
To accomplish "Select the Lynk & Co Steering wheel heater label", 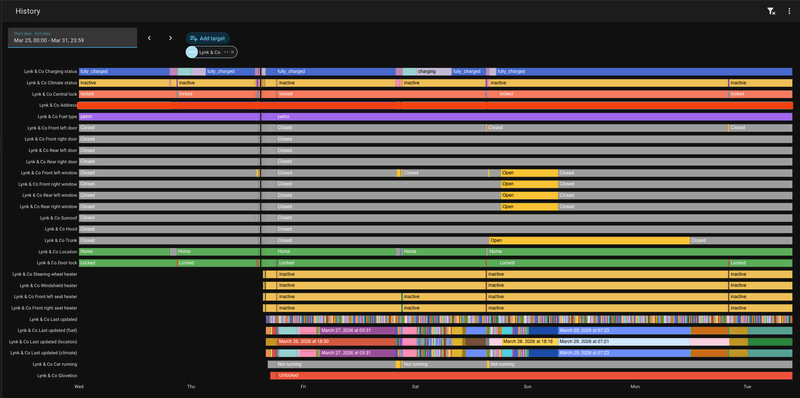I will click(45, 274).
